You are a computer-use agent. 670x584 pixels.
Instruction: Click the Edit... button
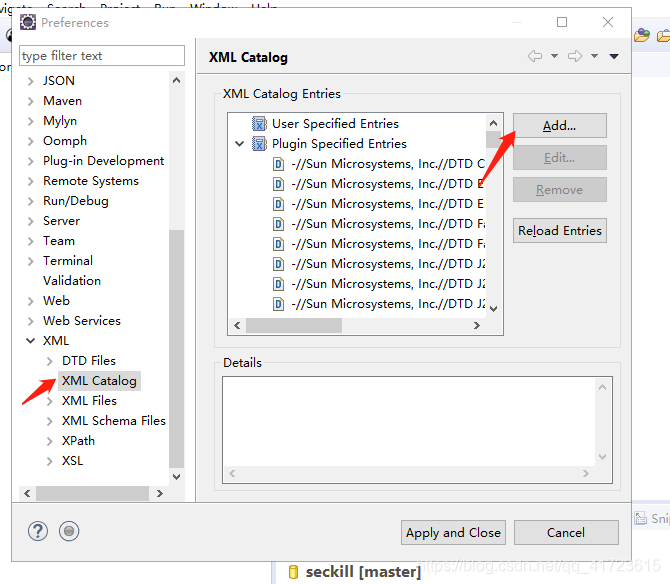click(560, 158)
